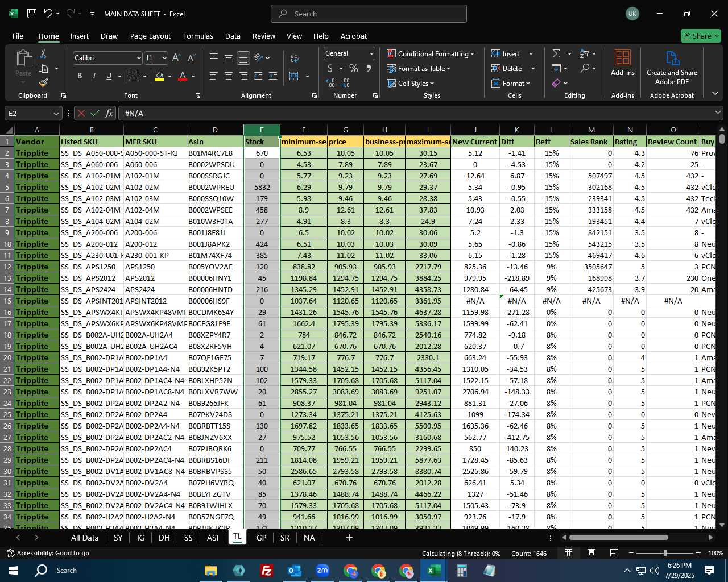Toggle Underline formatting
The height and width of the screenshot is (582, 728).
(x=108, y=76)
